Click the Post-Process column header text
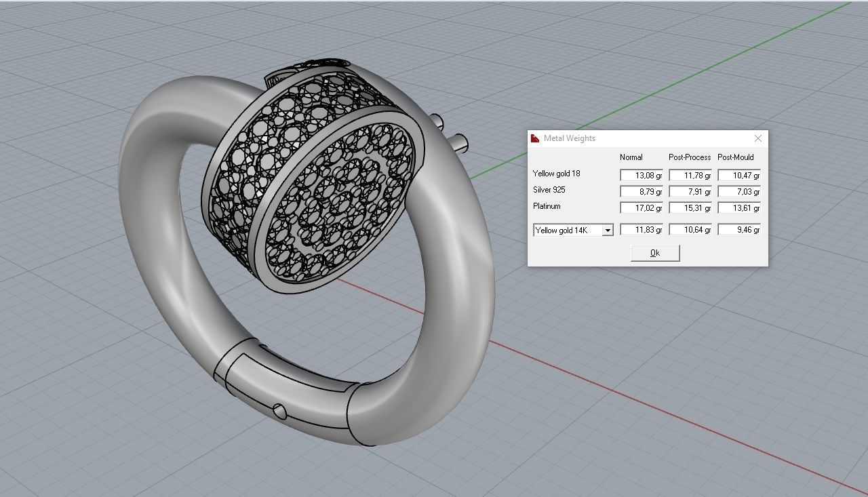 click(x=690, y=157)
